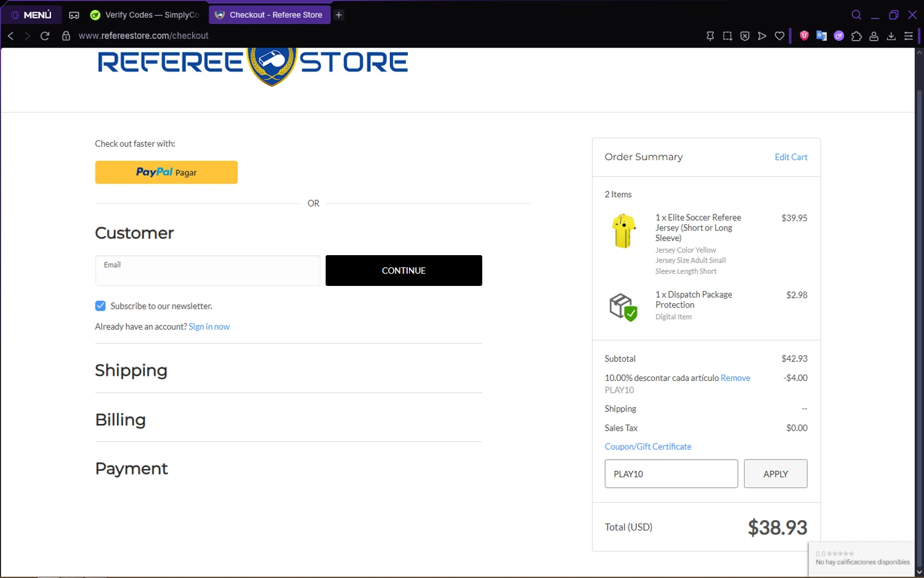Viewport: 924px width, 578px height.
Task: Open the Google Translate extension icon
Action: click(x=821, y=36)
